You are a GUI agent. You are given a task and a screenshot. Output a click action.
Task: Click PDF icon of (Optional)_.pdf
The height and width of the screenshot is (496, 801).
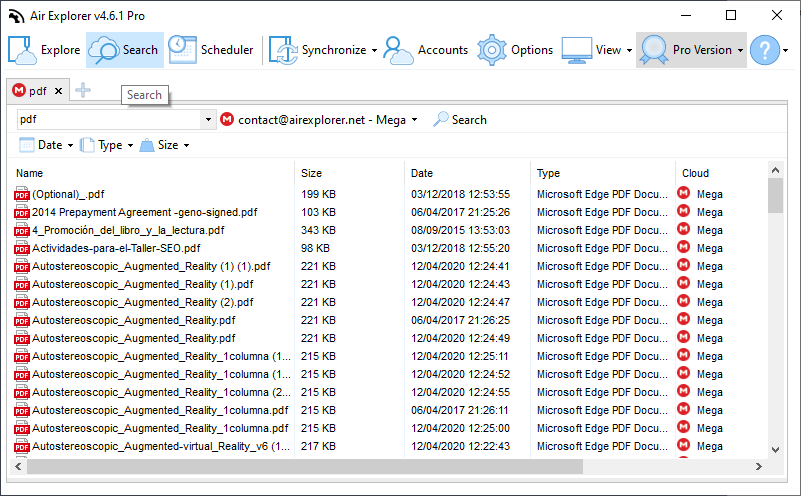(22, 194)
